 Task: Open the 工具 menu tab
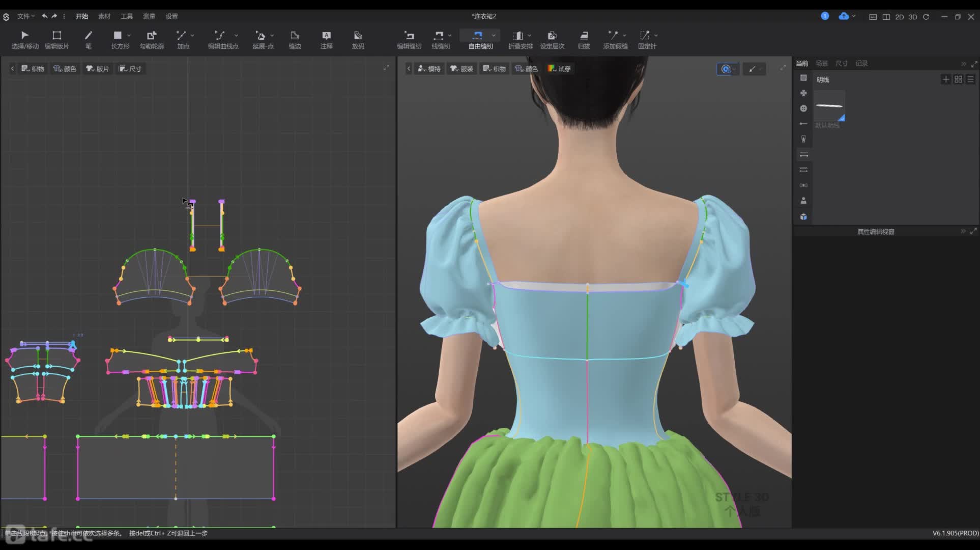(127, 16)
